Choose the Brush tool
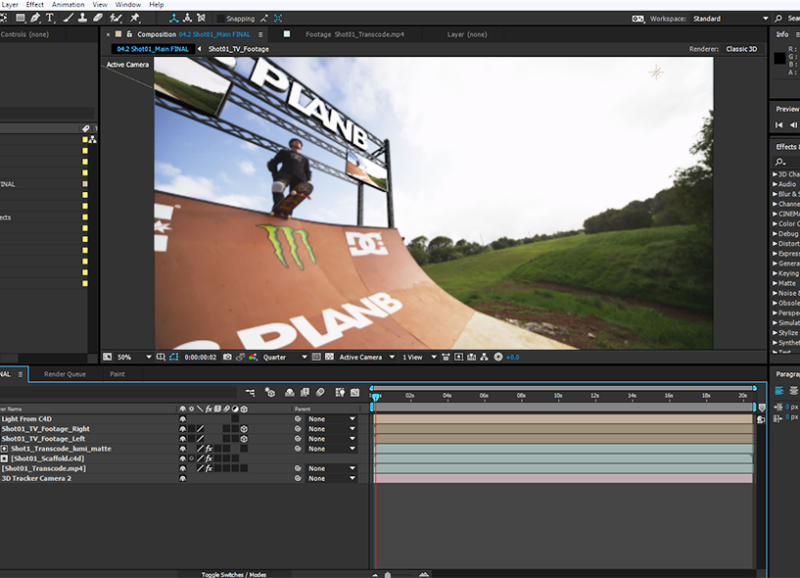 pyautogui.click(x=67, y=18)
